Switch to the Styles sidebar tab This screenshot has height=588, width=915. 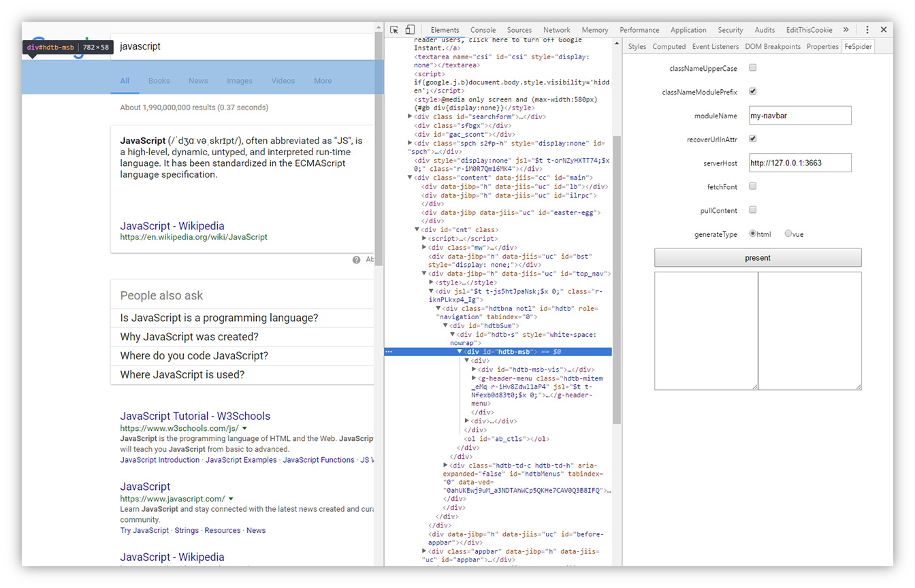(x=637, y=47)
